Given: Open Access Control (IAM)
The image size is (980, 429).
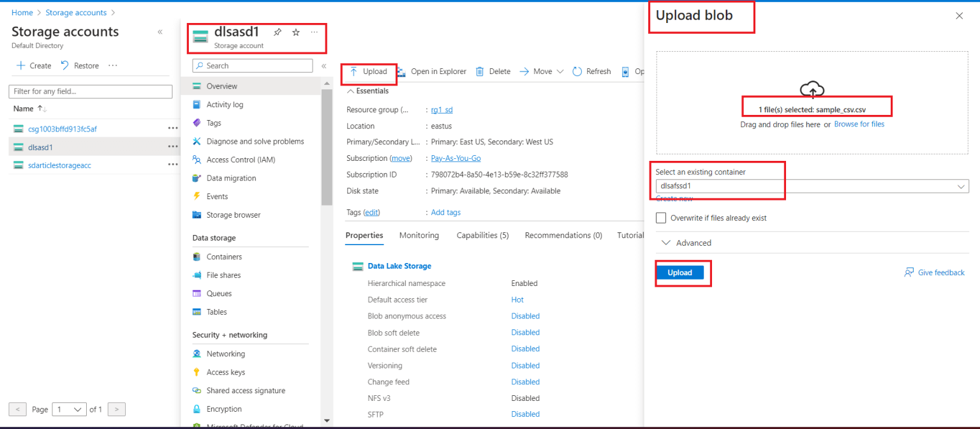Looking at the screenshot, I should [x=241, y=160].
